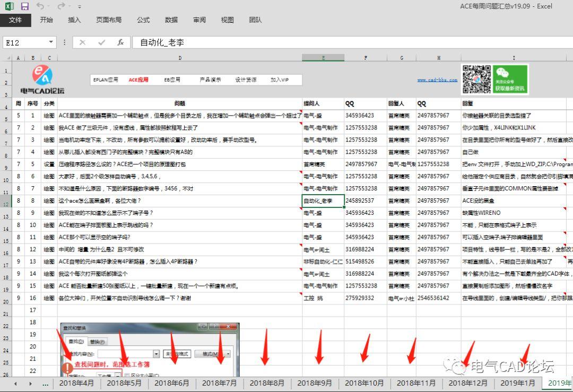Image resolution: width=573 pixels, height=392 pixels.
Task: Switch to the 2018年9月 sheet tab
Action: click(x=315, y=383)
